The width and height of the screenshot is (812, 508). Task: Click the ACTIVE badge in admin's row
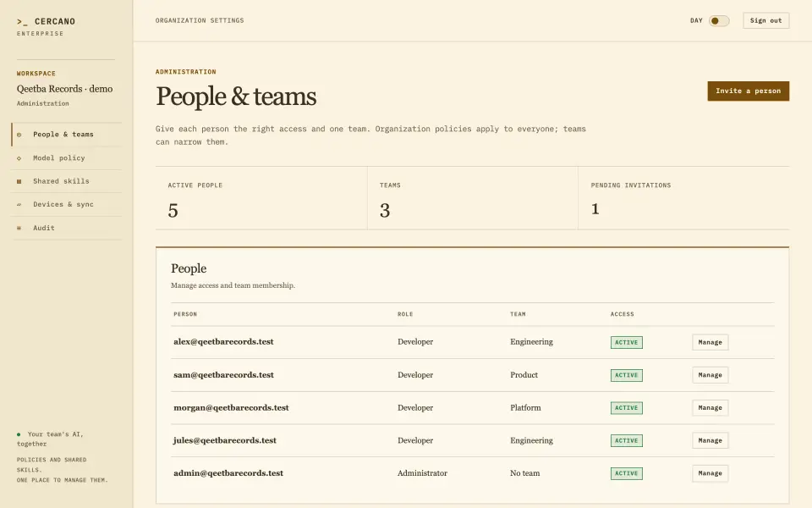click(x=627, y=473)
